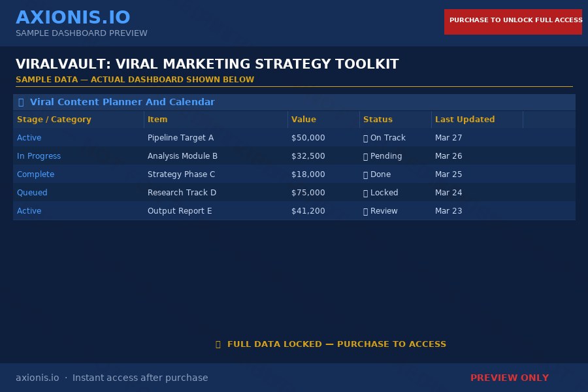588x392 pixels.
Task: Click the PREVIEW ONLY label
Action: point(510,378)
